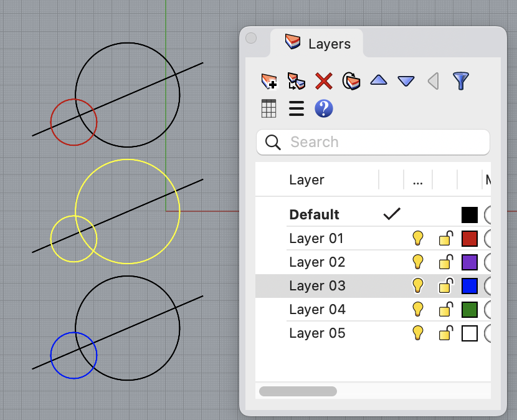Hide Layer 01 with its bulb
517x420 pixels.
tap(418, 238)
